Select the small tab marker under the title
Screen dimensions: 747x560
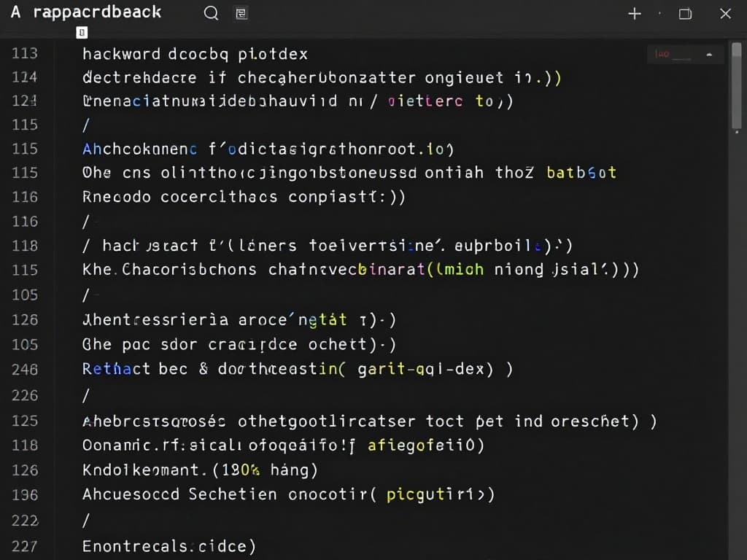(x=82, y=32)
